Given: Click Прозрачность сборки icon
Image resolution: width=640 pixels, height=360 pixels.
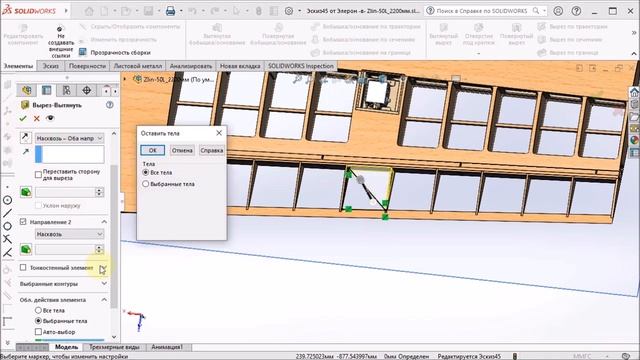Looking at the screenshot, I should 83,52.
